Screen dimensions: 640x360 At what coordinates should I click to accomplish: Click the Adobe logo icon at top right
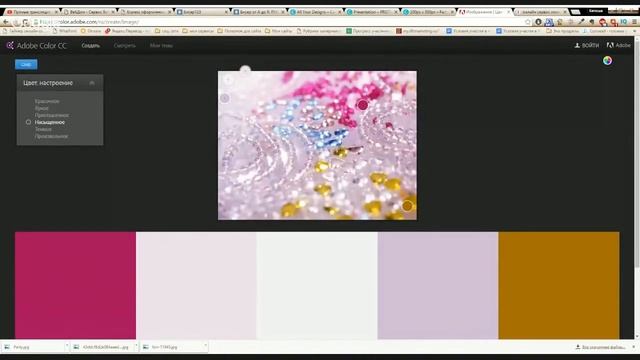pyautogui.click(x=610, y=45)
